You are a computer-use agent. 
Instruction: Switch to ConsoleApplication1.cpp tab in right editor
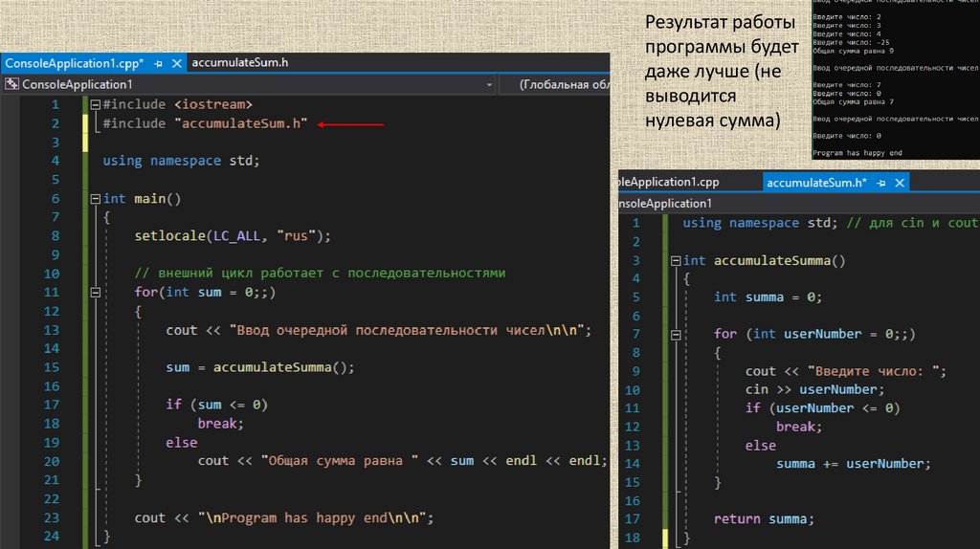tap(668, 182)
